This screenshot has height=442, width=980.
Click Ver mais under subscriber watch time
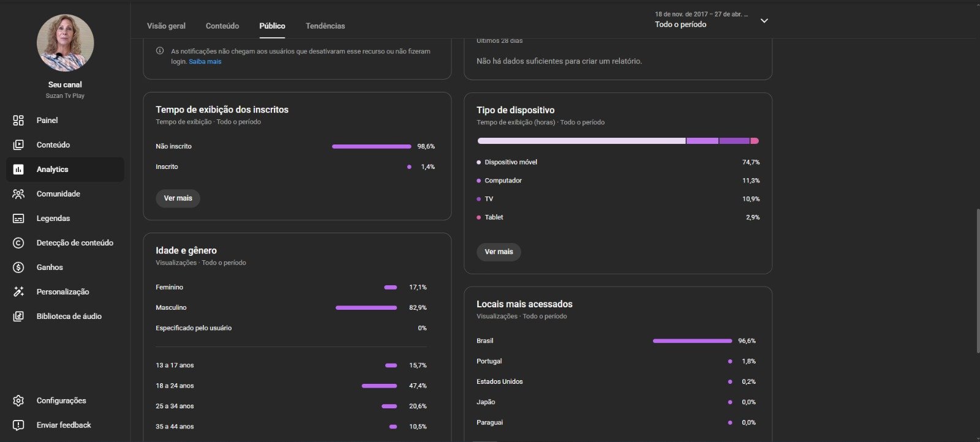tap(178, 198)
